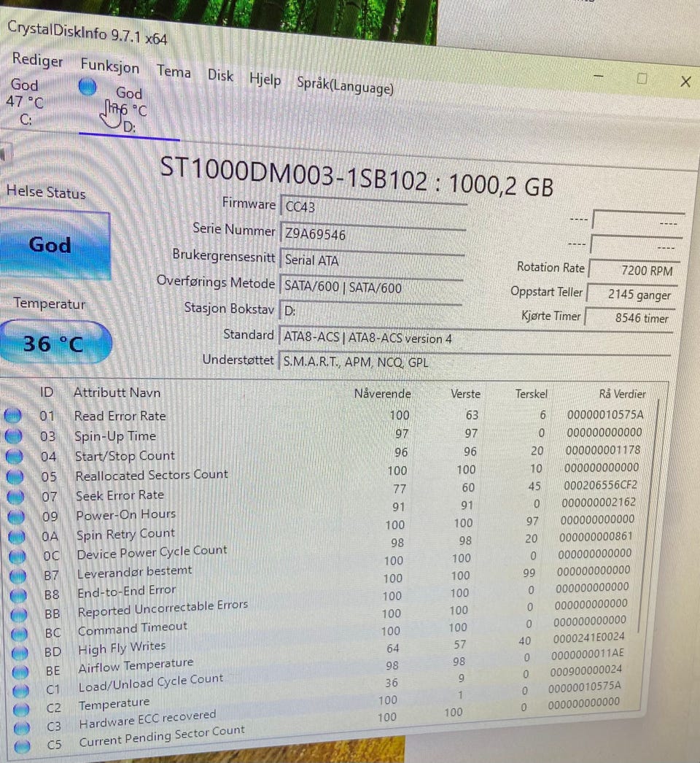This screenshot has height=763, width=700.
Task: Click the Understøttet field S.M.A.R.T., APM, NCQ, GPL
Action: coord(474,363)
